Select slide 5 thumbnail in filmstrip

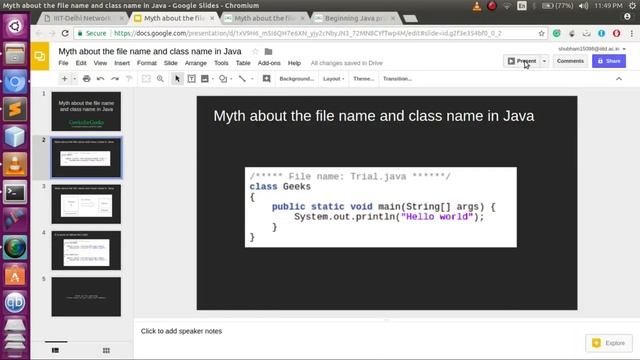[x=86, y=297]
